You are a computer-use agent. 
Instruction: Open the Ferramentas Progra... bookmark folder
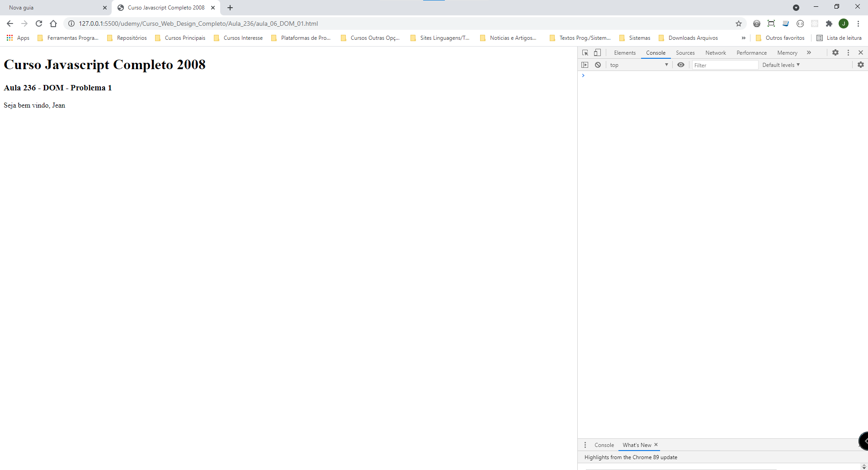click(x=68, y=38)
